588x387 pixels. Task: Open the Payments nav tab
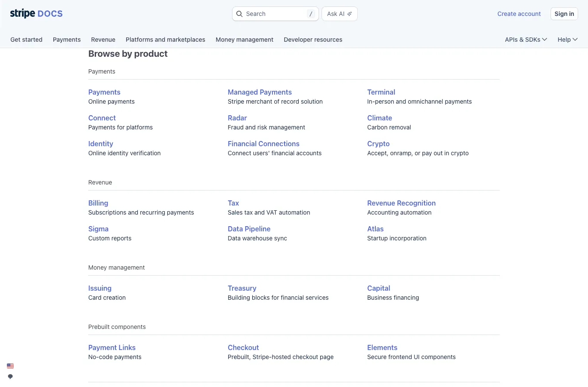(67, 40)
